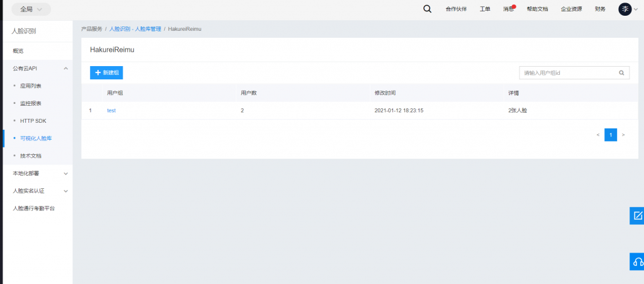Open 工单 in the top bar

click(485, 9)
